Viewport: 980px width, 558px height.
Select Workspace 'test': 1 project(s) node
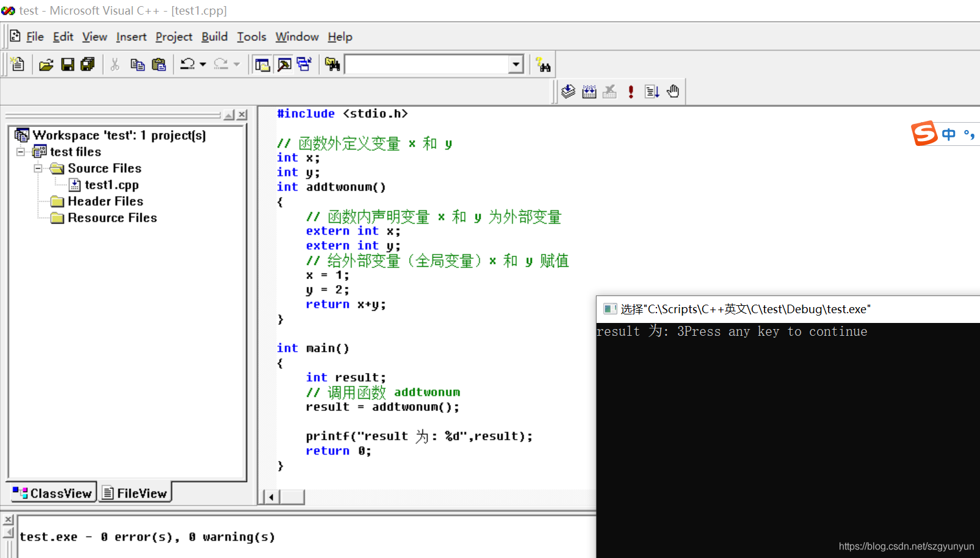pos(119,135)
